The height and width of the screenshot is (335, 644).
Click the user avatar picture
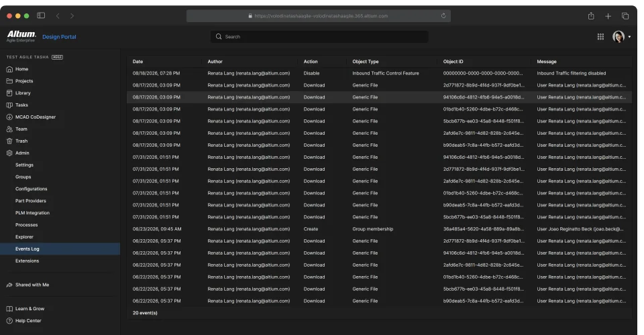tap(619, 36)
